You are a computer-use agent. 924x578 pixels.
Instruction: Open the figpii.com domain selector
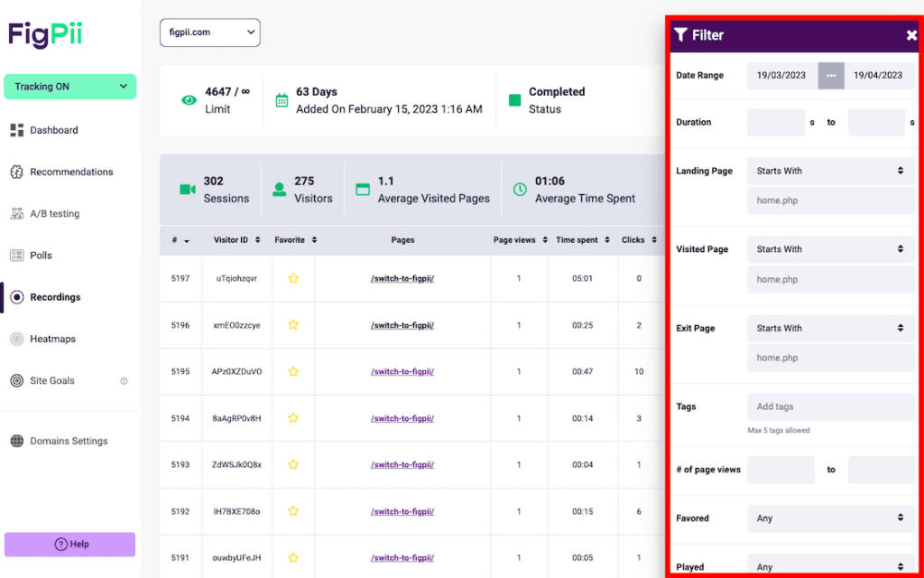click(x=209, y=33)
